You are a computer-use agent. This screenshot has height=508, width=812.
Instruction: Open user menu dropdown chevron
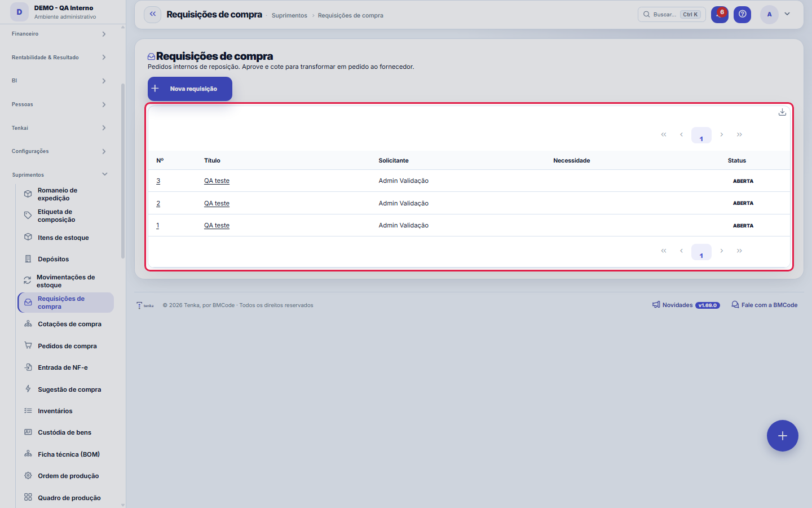pos(787,14)
